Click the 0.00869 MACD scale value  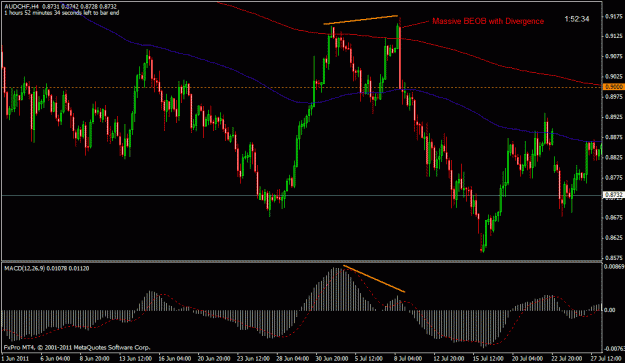[x=615, y=267]
